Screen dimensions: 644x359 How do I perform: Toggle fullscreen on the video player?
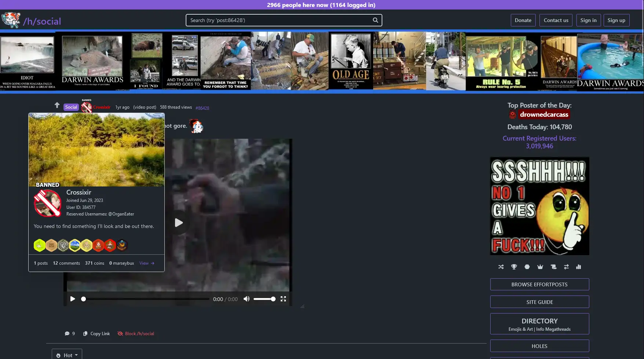283,299
